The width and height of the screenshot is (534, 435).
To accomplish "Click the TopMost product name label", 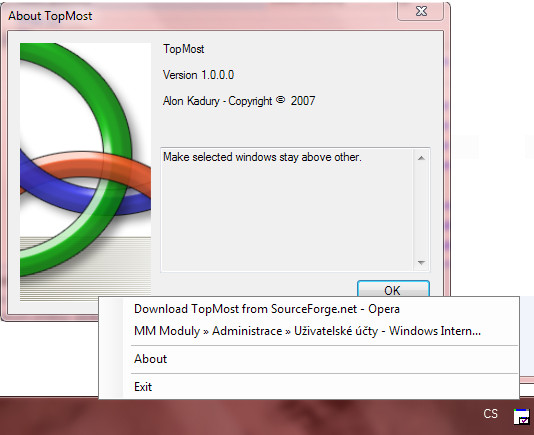I will click(184, 49).
